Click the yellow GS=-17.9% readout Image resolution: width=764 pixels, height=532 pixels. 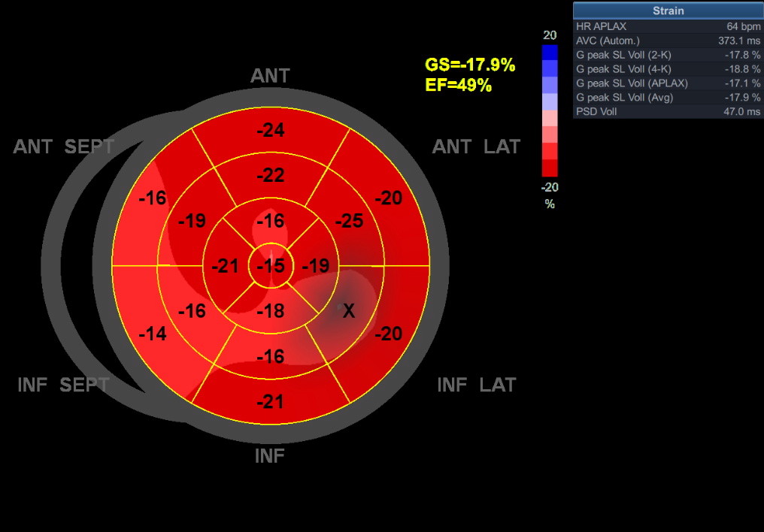(x=470, y=65)
